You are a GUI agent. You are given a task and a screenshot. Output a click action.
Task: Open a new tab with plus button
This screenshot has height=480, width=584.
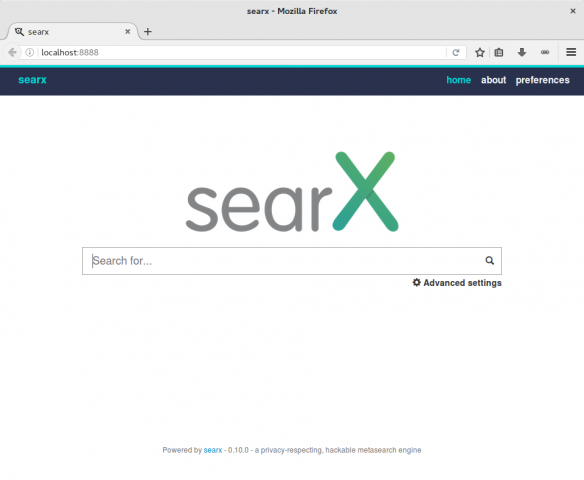[148, 32]
